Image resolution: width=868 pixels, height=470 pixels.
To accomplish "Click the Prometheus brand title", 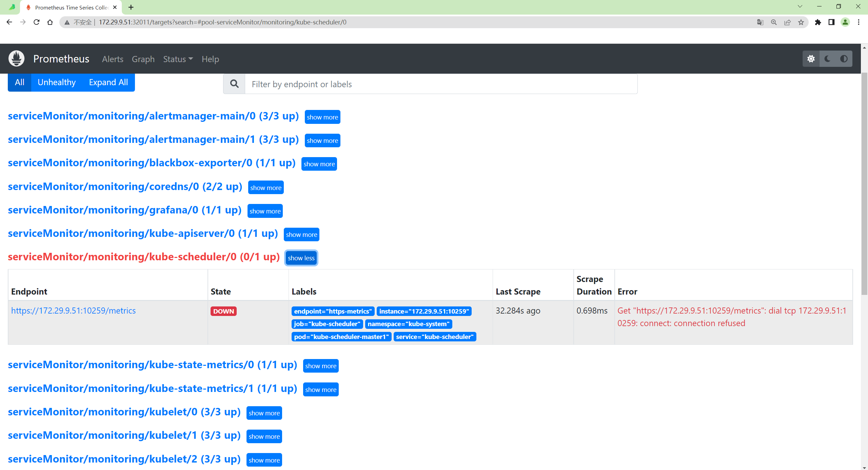I will pos(61,59).
